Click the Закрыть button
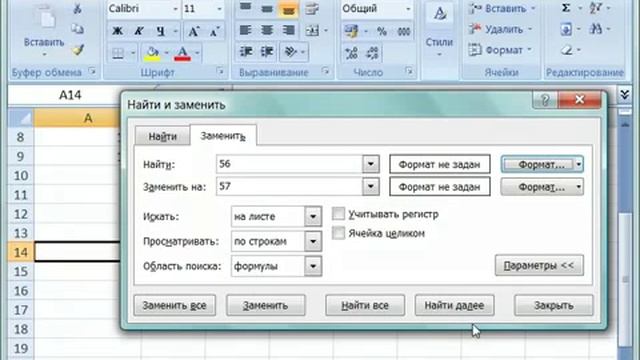 point(553,305)
